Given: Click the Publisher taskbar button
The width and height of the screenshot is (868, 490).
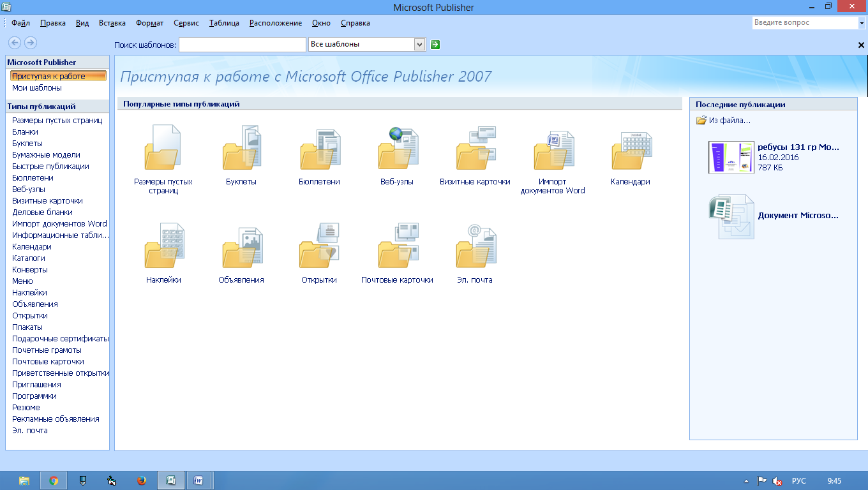Looking at the screenshot, I should [x=171, y=480].
